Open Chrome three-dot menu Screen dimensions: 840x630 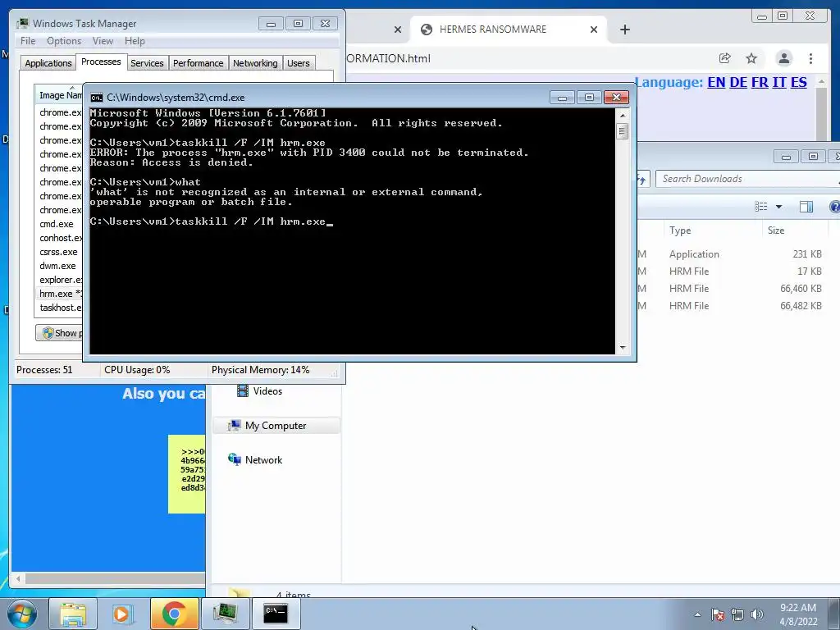810,58
